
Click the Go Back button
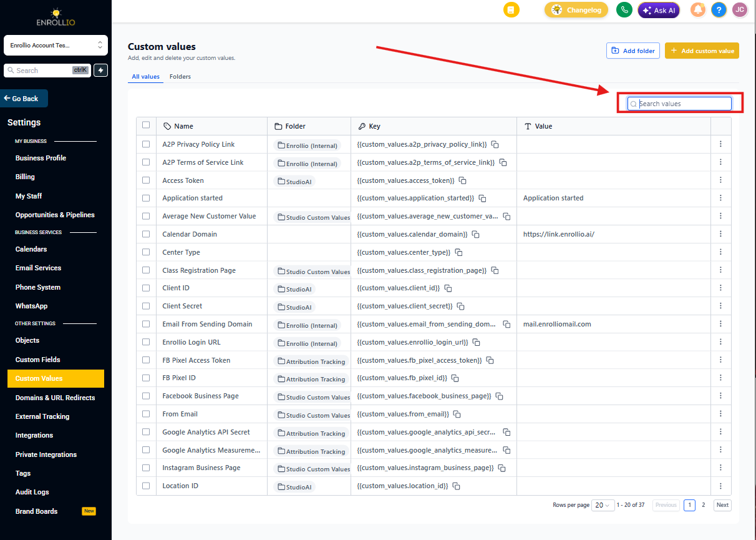(24, 99)
